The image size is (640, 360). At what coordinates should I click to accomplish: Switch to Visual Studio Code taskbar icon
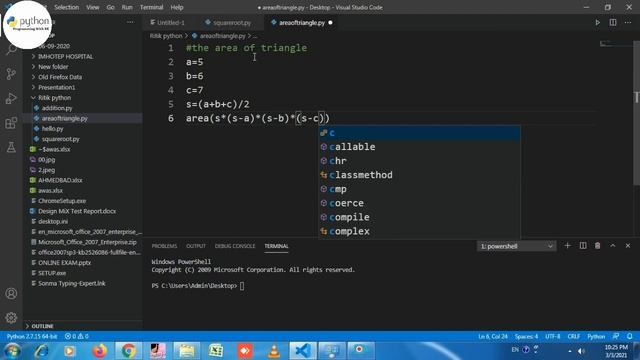303,351
